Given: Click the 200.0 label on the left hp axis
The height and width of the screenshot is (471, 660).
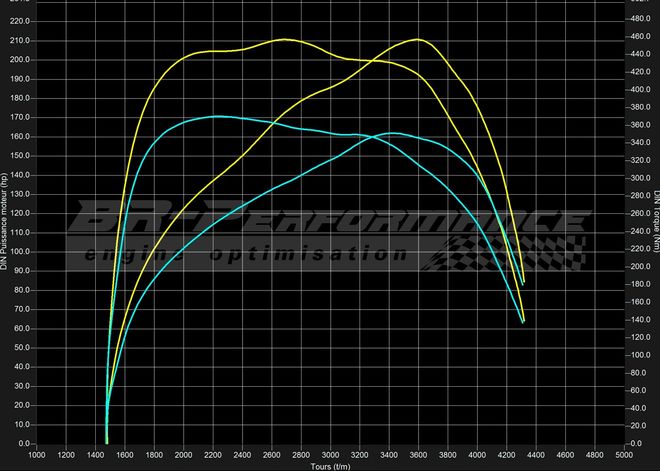Looking at the screenshot, I should tap(20, 60).
